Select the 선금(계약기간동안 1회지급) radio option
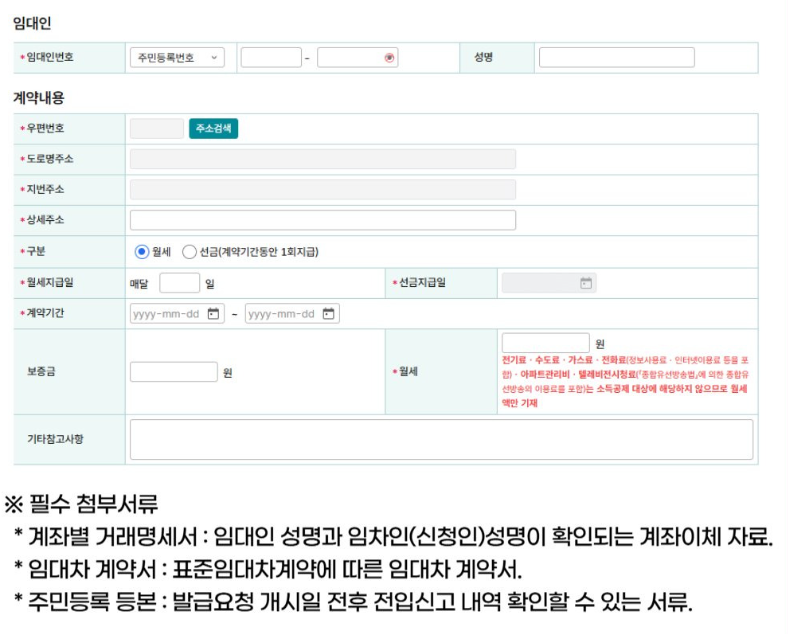Viewport: 788px width, 634px height. click(189, 252)
